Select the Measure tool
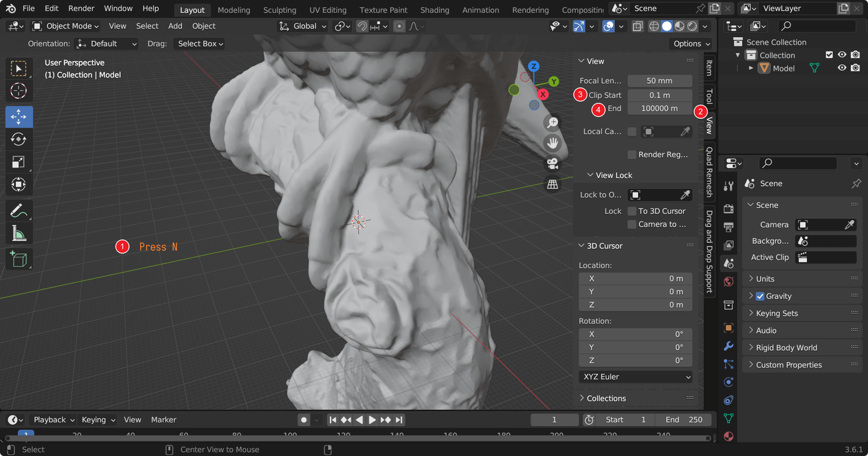The image size is (868, 456). pos(19,234)
